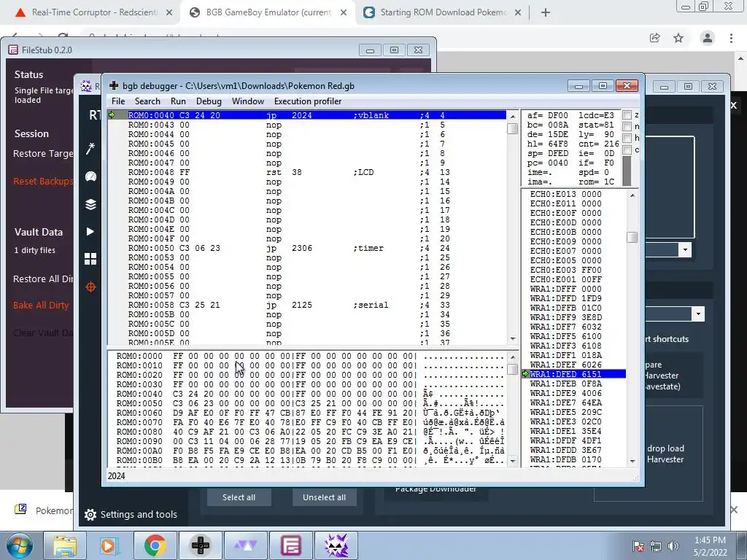Click Unselect all button in RTC window
The image size is (747, 560).
pyautogui.click(x=325, y=497)
